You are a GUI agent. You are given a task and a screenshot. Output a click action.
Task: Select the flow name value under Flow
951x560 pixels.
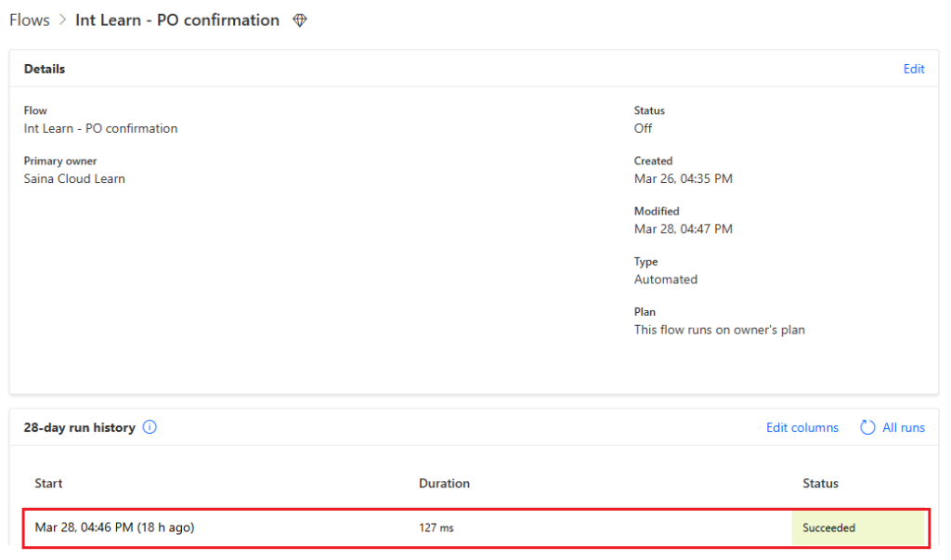pyautogui.click(x=100, y=129)
